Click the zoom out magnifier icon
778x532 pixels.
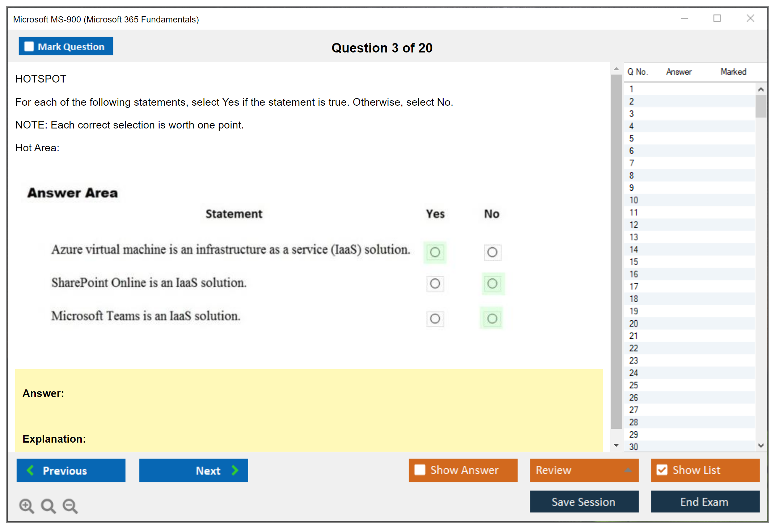tap(70, 506)
